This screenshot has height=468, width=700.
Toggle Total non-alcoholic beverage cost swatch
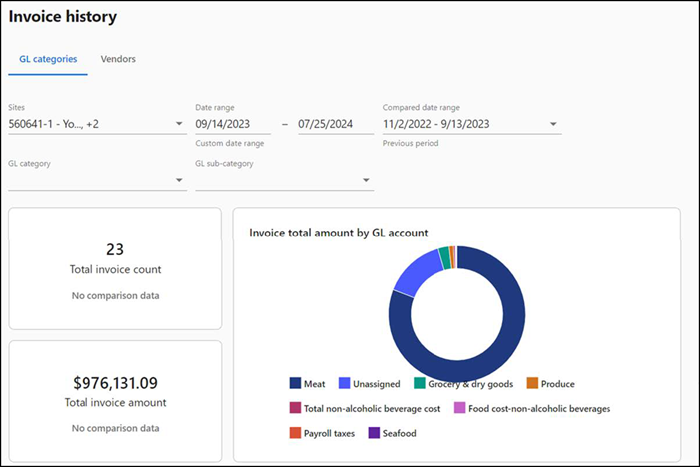pos(295,408)
